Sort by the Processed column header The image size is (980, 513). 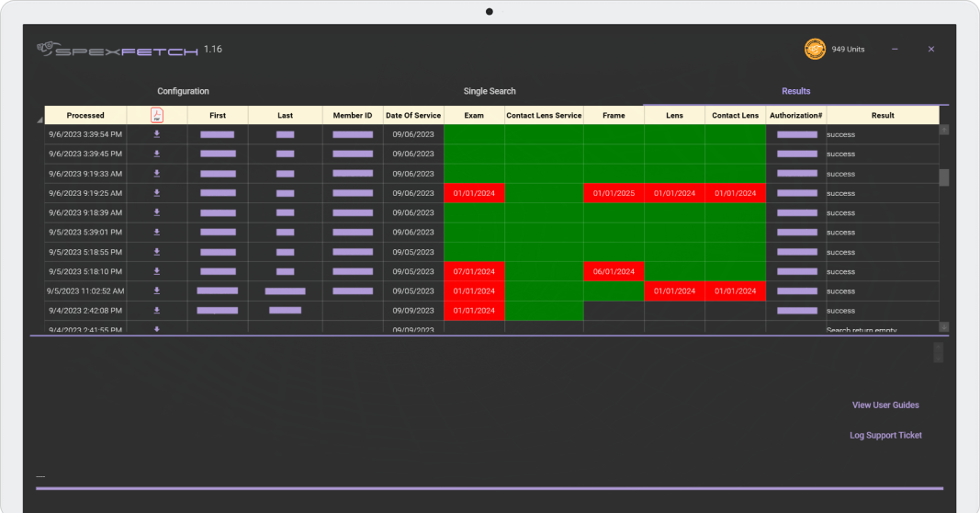click(85, 116)
